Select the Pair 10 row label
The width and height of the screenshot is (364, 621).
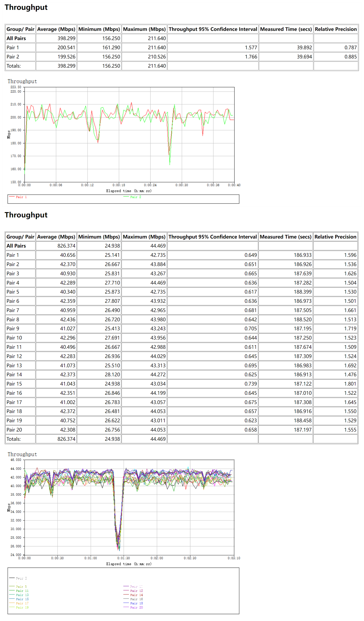pos(14,338)
